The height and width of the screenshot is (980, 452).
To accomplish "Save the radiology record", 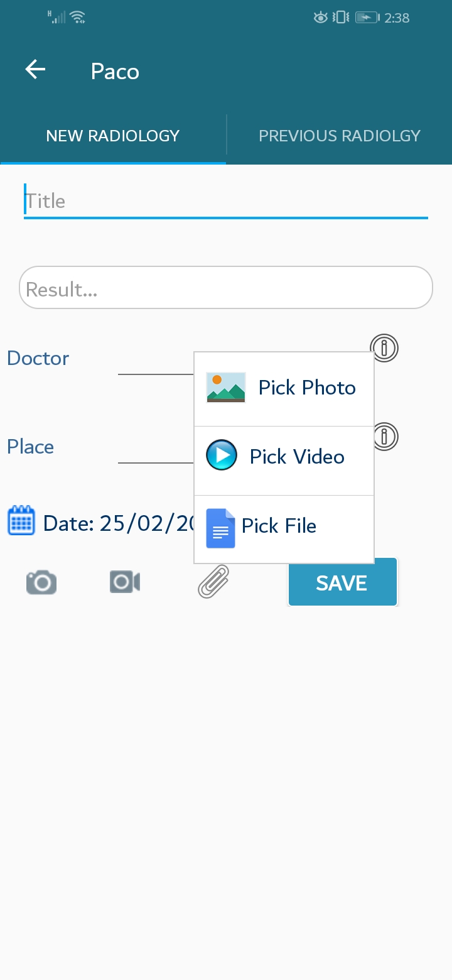I will (342, 582).
